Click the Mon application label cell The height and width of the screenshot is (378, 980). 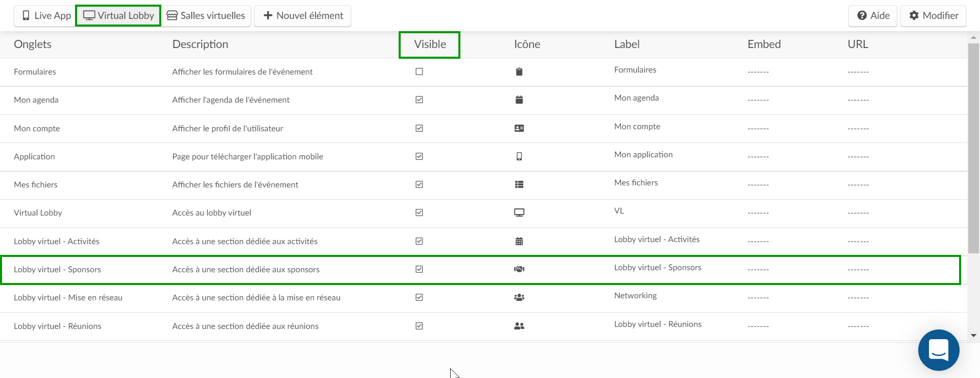click(x=643, y=155)
